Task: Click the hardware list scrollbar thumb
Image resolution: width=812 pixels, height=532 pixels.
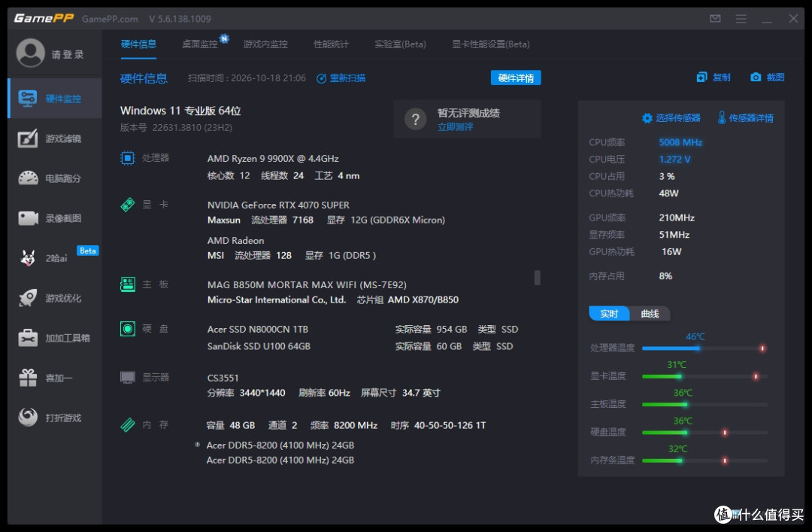Action: coord(537,278)
